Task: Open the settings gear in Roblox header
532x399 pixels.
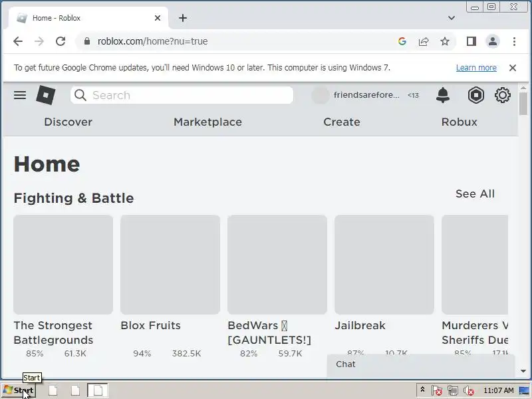Action: tap(503, 95)
